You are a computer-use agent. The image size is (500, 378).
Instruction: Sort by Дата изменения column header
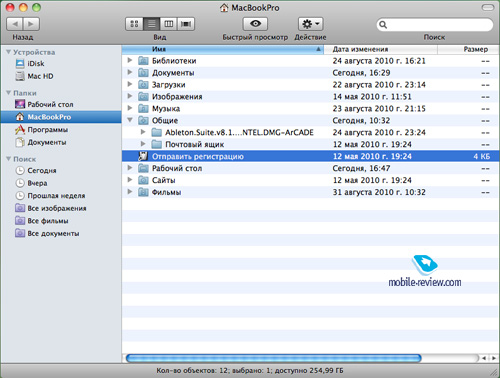[x=380, y=49]
